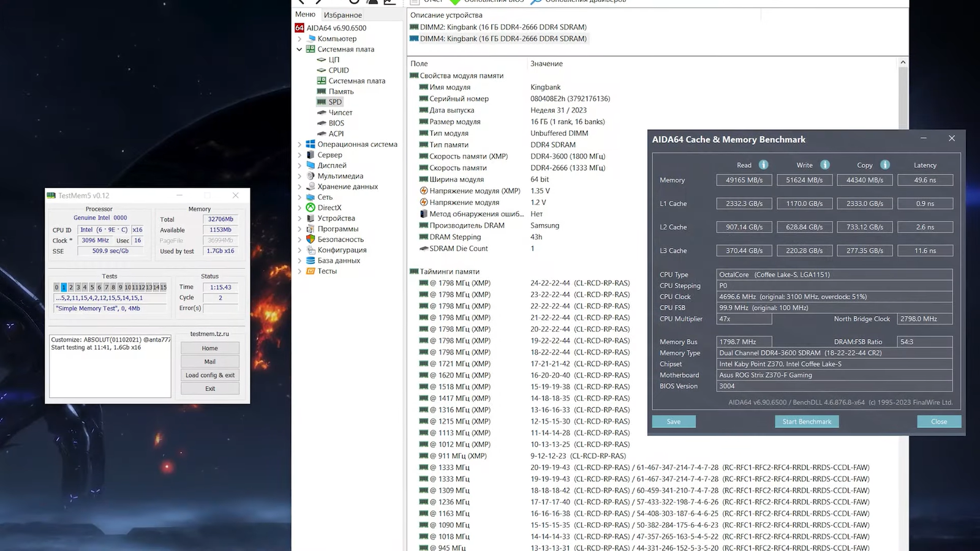Switch to the Меню tab
The image size is (980, 551).
(305, 14)
